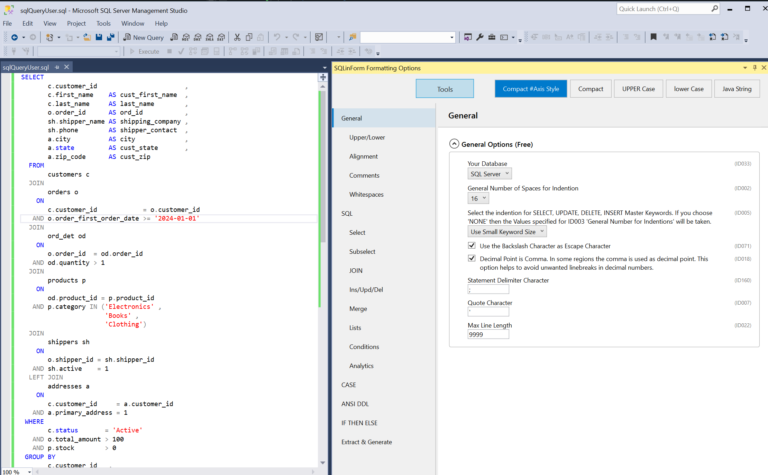Click the Save All icon

[110, 37]
